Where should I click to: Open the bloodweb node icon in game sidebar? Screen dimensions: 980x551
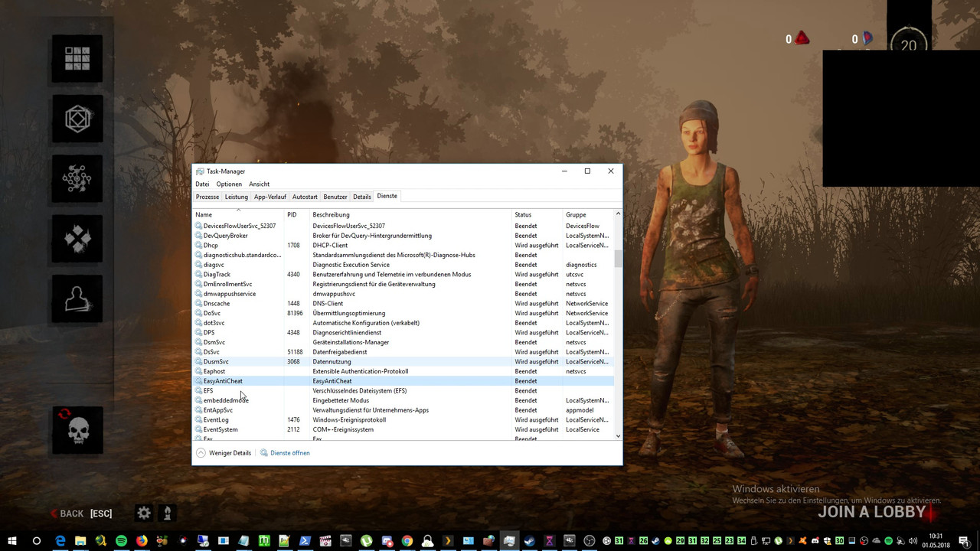point(77,178)
